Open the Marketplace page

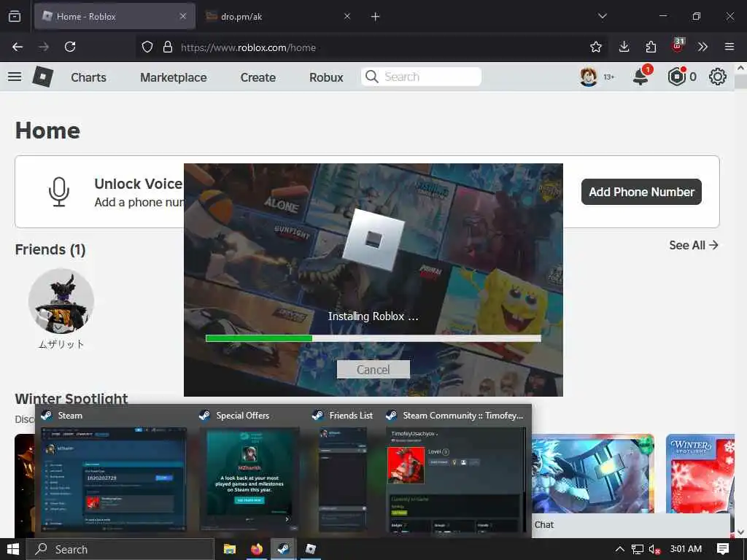pos(174,77)
